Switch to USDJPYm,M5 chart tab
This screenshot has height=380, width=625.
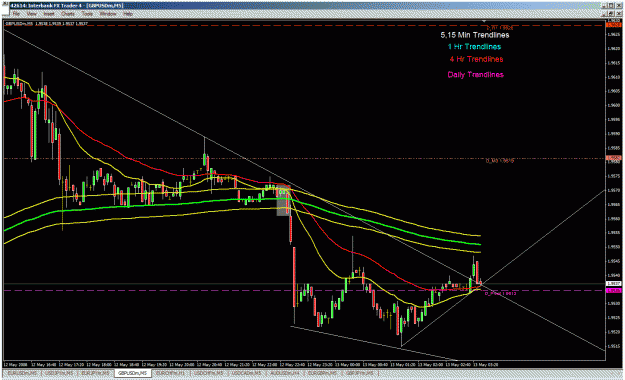(x=59, y=373)
